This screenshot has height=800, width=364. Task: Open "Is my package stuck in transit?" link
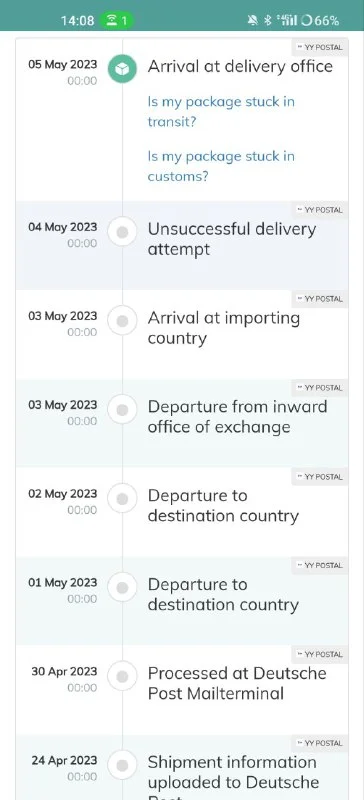click(x=221, y=112)
